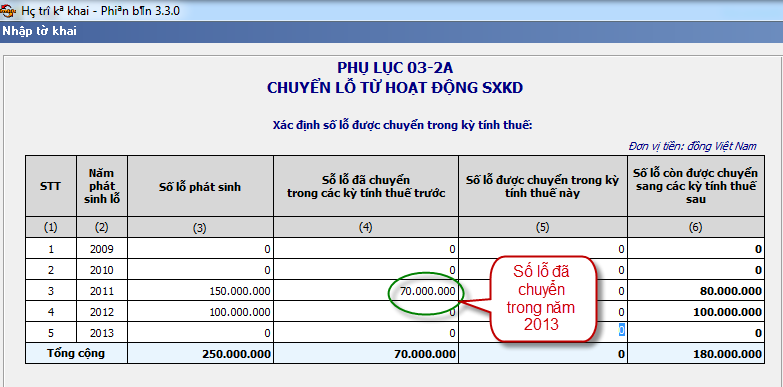Edit 2013 previously transferred loss cell
The height and width of the screenshot is (387, 783).
[x=366, y=333]
